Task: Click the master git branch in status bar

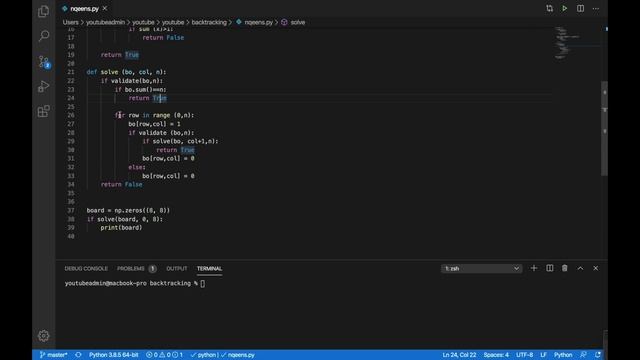Action: (x=53, y=355)
